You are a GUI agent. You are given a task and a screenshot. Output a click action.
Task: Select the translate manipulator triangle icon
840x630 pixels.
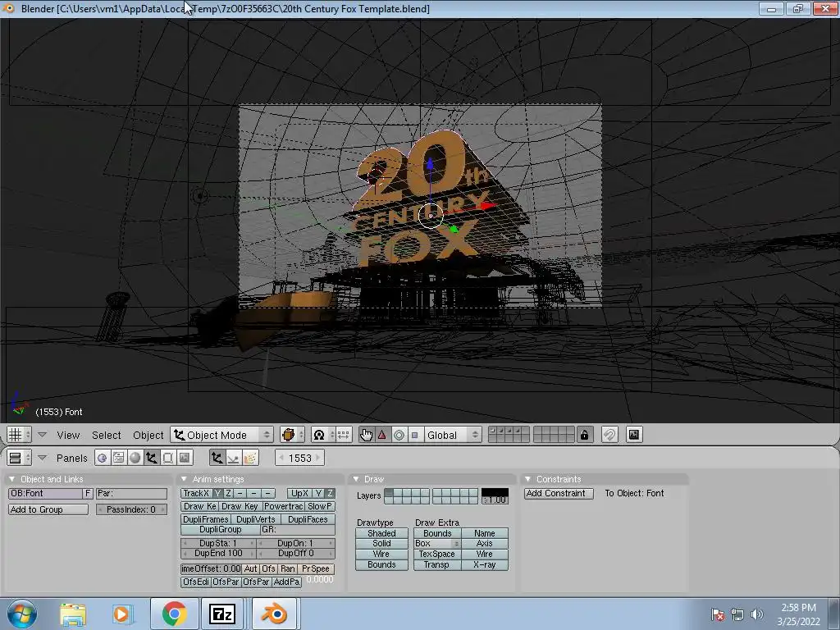tap(382, 435)
